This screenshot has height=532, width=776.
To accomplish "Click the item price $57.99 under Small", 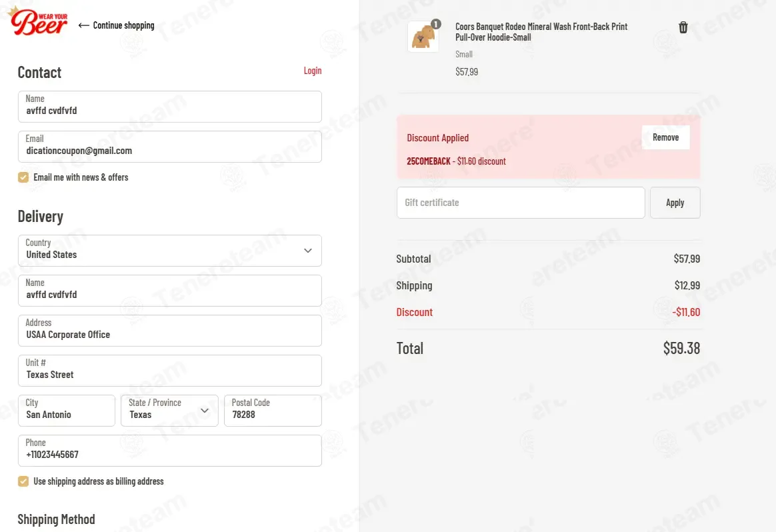I will [467, 72].
